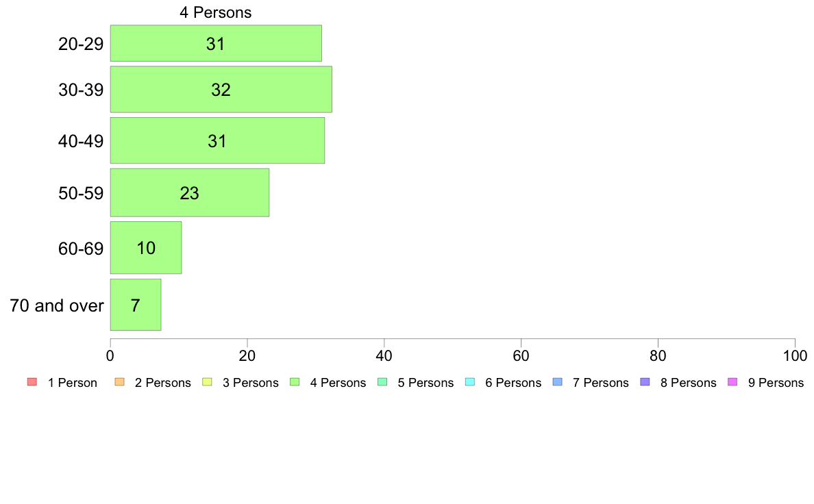The width and height of the screenshot is (814, 504).
Task: Select the 40-49 bar showing 31
Action: pyautogui.click(x=217, y=140)
